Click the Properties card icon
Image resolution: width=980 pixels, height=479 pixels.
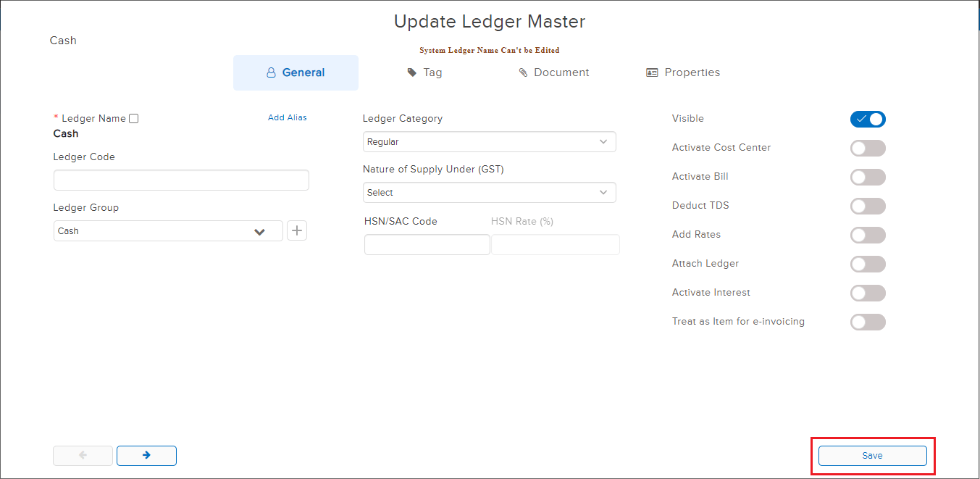[x=650, y=72]
